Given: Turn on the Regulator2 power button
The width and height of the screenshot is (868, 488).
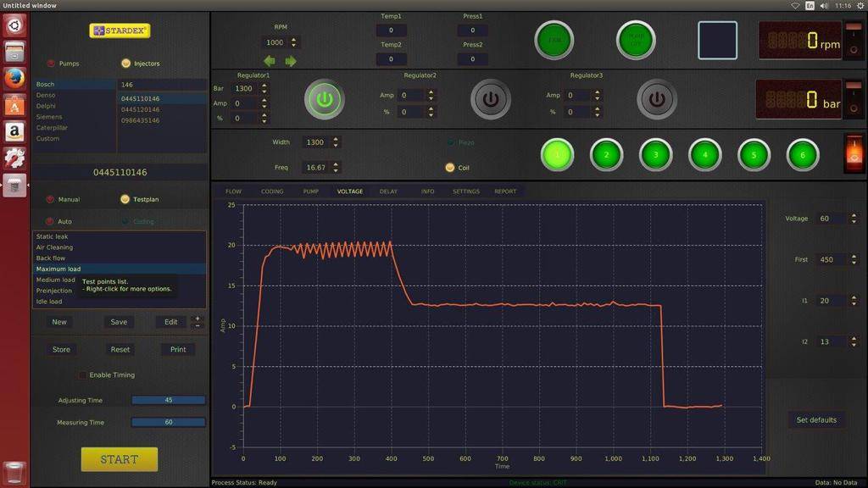Looking at the screenshot, I should click(491, 100).
